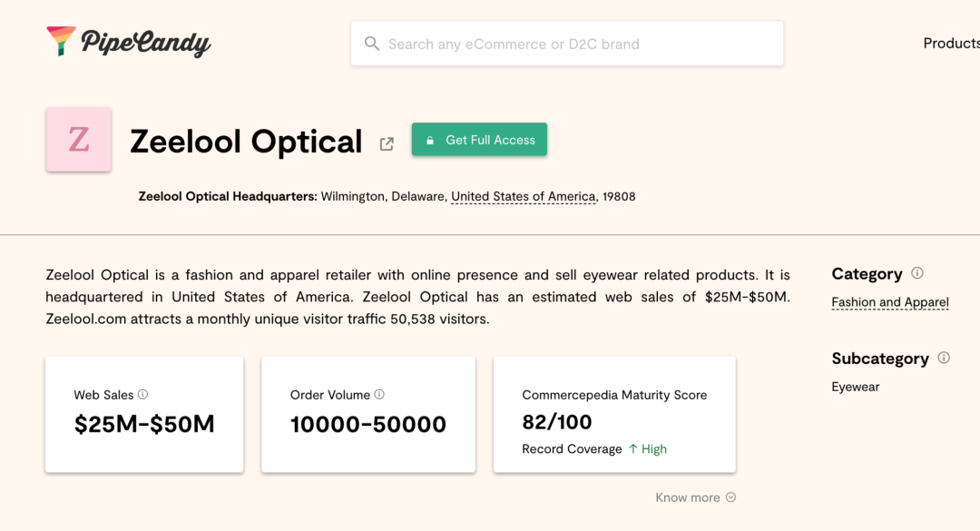Click the Eyewear subcategory text
The image size is (980, 531).
point(855,387)
